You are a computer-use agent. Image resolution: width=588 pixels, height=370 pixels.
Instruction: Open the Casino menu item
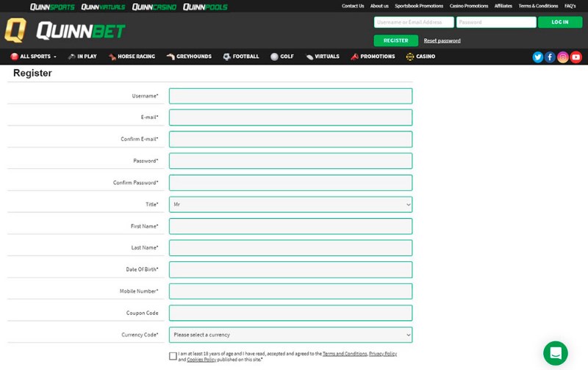pyautogui.click(x=426, y=57)
